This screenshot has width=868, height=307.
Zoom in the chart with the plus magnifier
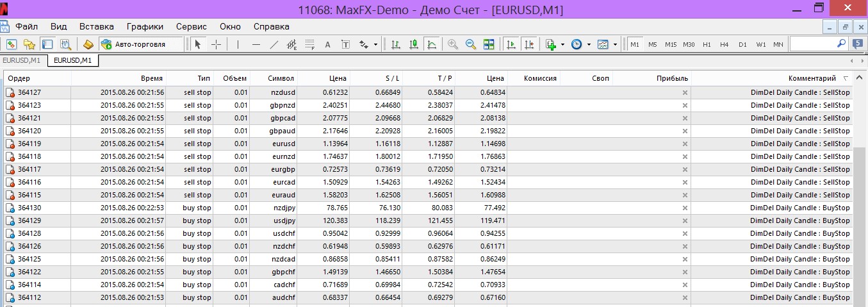coord(453,44)
